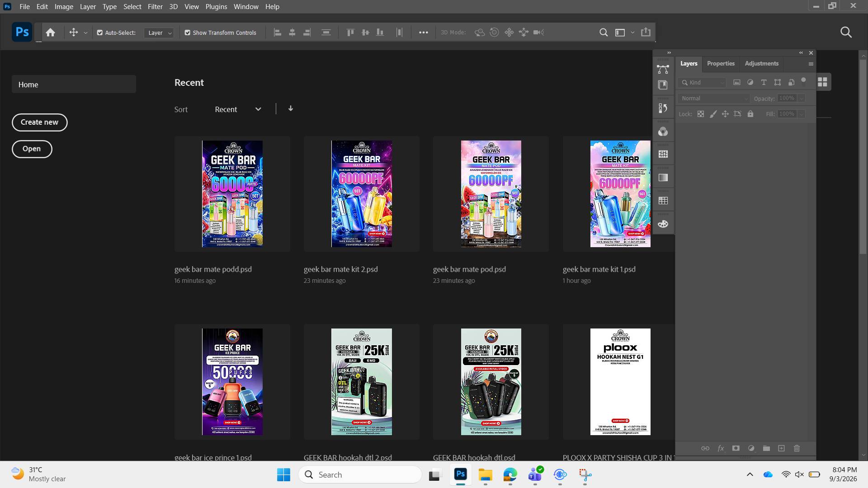
Task: Toggle the Auto-Select checkbox
Action: pyautogui.click(x=100, y=33)
